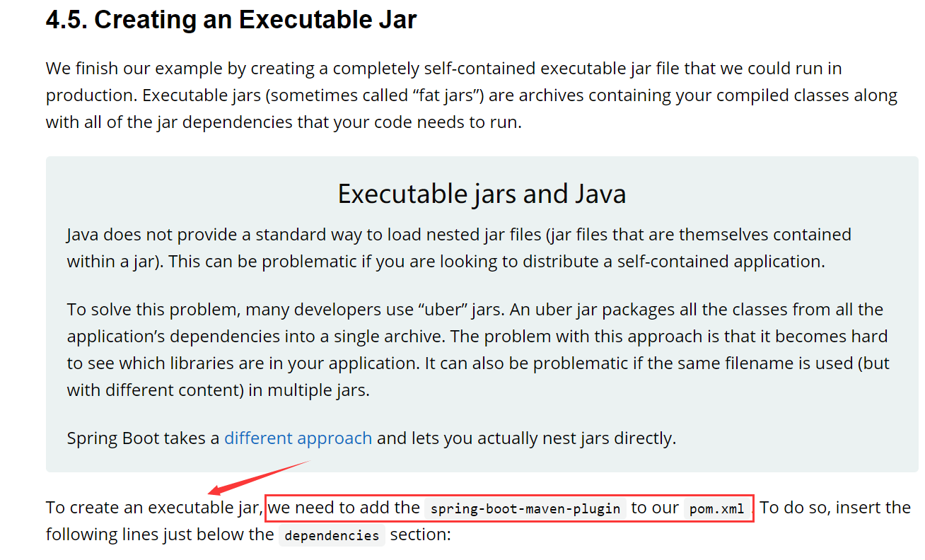This screenshot has width=925, height=560.
Task: Click the dependencies inline code snippet
Action: pyautogui.click(x=331, y=535)
